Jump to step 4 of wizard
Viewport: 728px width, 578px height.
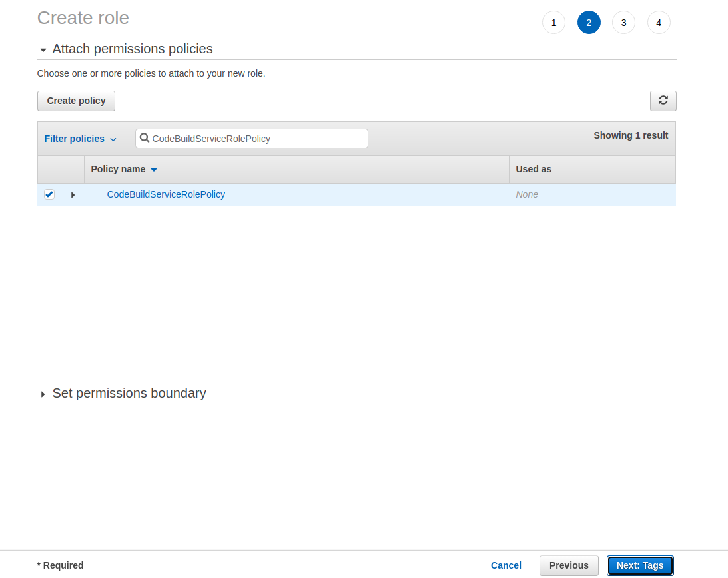click(659, 23)
